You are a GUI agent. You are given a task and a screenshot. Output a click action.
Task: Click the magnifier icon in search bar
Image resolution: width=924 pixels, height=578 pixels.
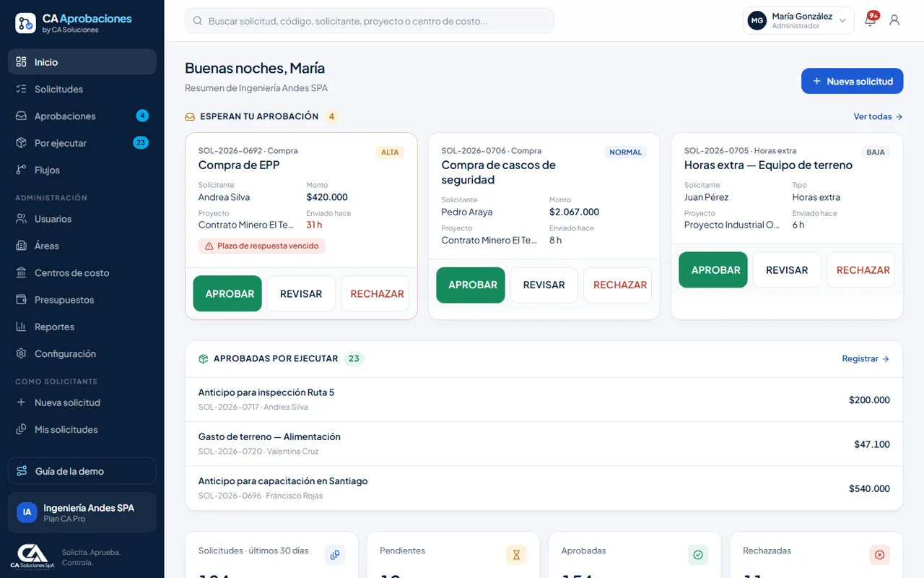point(198,21)
